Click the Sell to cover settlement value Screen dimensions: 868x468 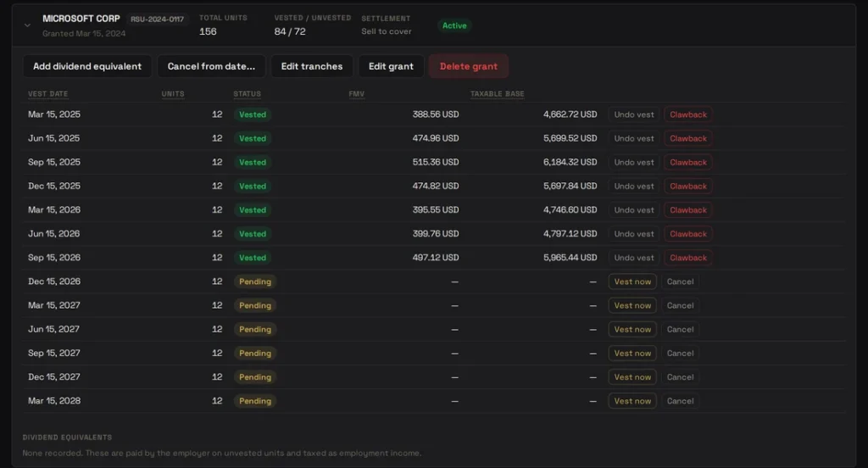pos(387,31)
